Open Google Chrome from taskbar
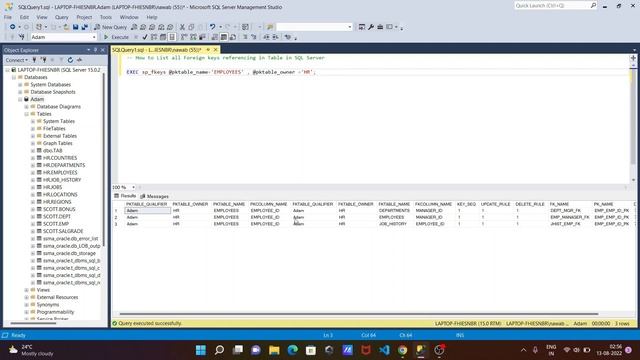 [x=402, y=350]
